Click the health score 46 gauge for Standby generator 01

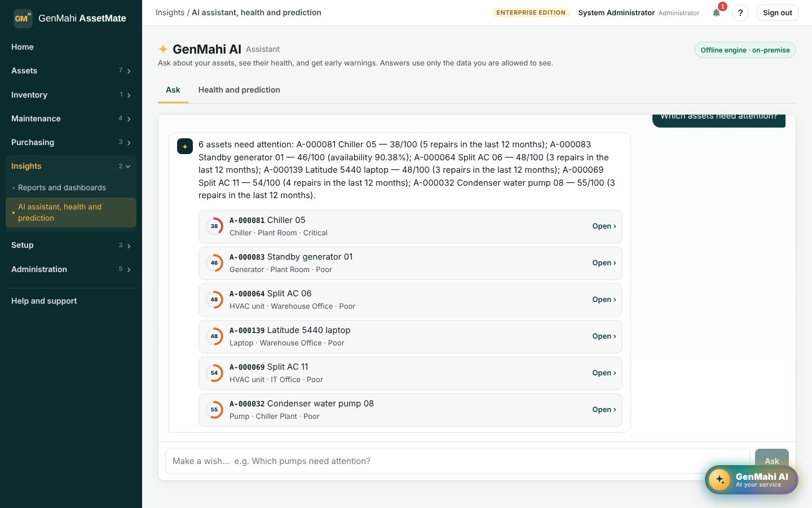[x=214, y=263]
